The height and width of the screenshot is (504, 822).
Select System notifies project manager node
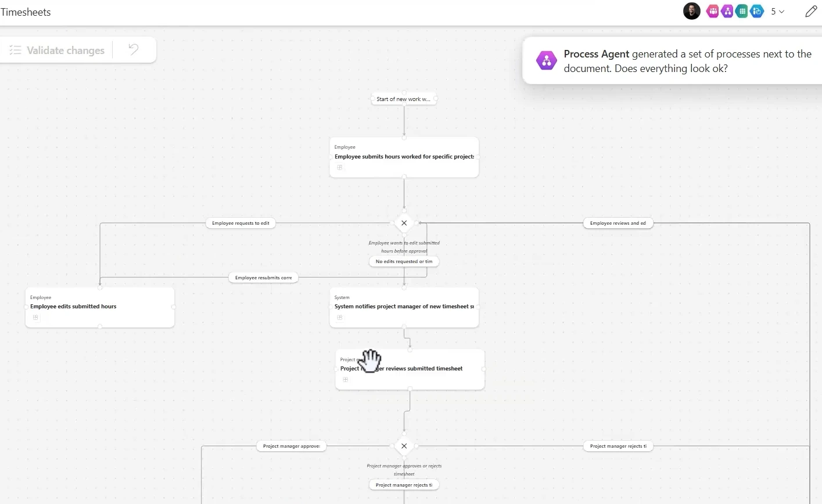pos(404,308)
